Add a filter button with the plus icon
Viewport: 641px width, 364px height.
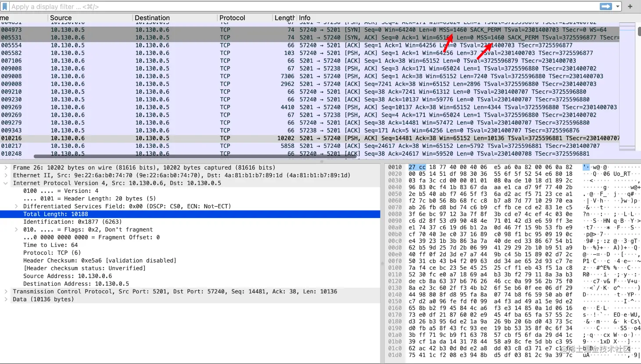click(x=630, y=7)
